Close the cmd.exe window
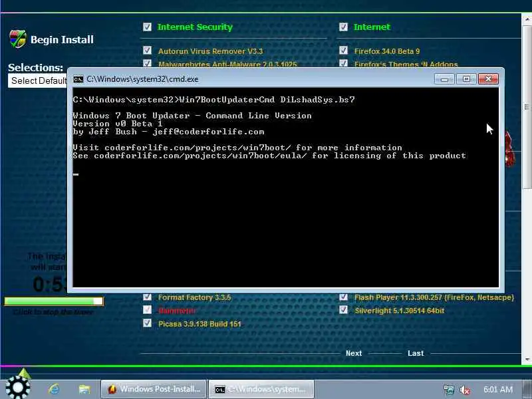This screenshot has height=399, width=532. point(488,79)
